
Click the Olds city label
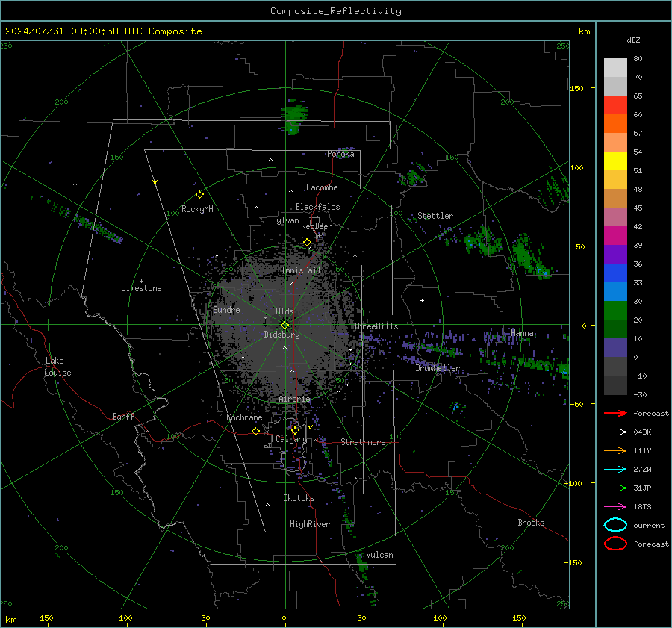[x=284, y=311]
